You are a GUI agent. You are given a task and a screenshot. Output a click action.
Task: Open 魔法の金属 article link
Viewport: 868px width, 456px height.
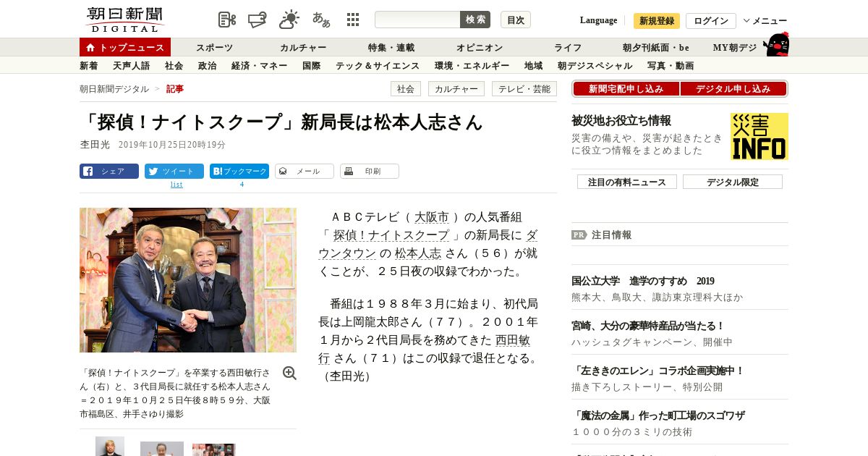pyautogui.click(x=658, y=415)
